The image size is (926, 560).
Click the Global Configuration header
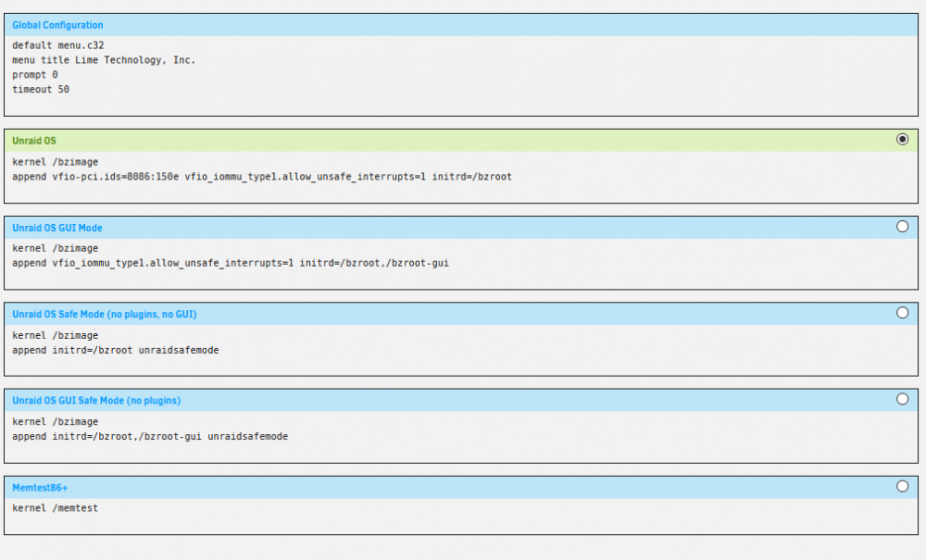click(x=57, y=25)
